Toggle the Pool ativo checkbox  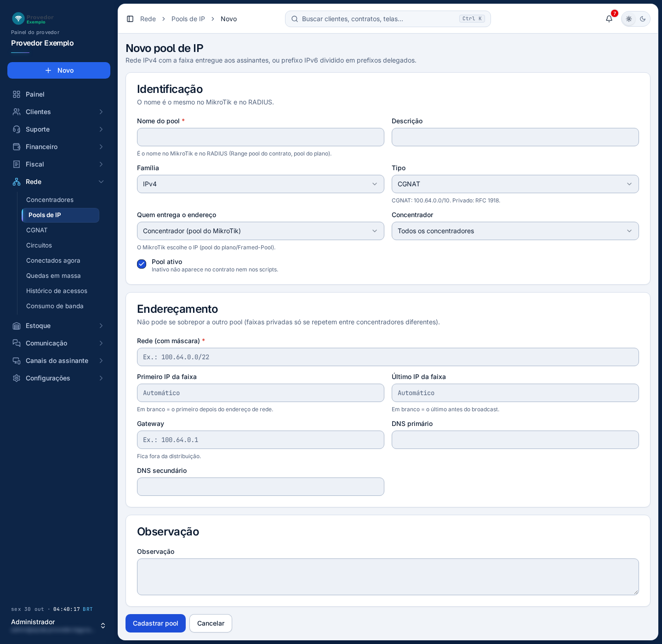142,264
